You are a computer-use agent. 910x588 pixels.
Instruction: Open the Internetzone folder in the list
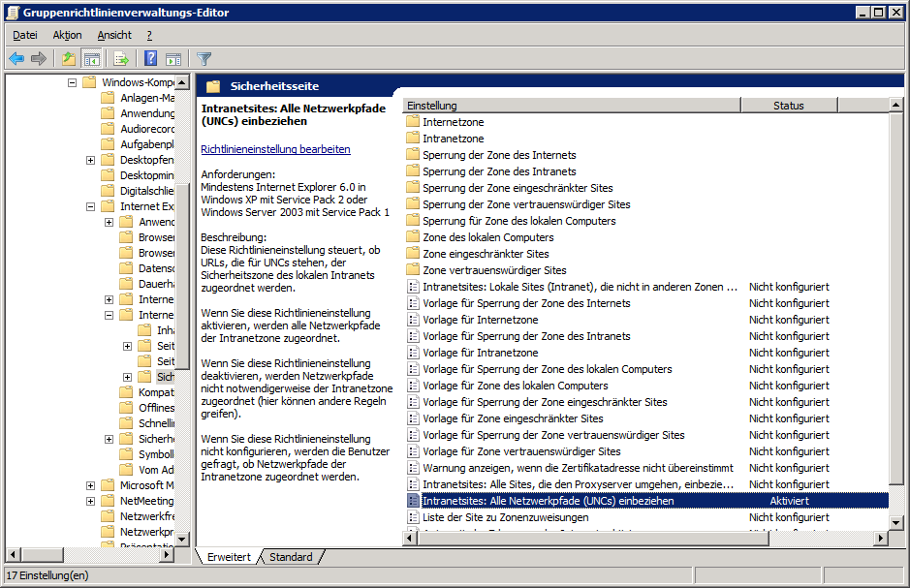pyautogui.click(x=453, y=122)
